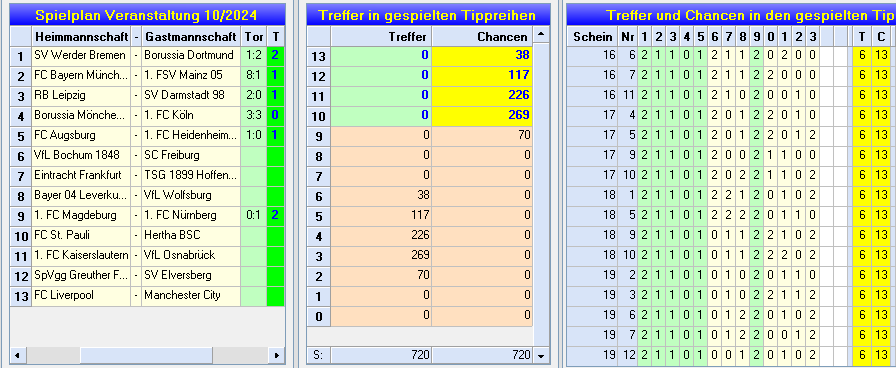
Task: Click scroll down arrow in Treffer panel
Action: (541, 355)
